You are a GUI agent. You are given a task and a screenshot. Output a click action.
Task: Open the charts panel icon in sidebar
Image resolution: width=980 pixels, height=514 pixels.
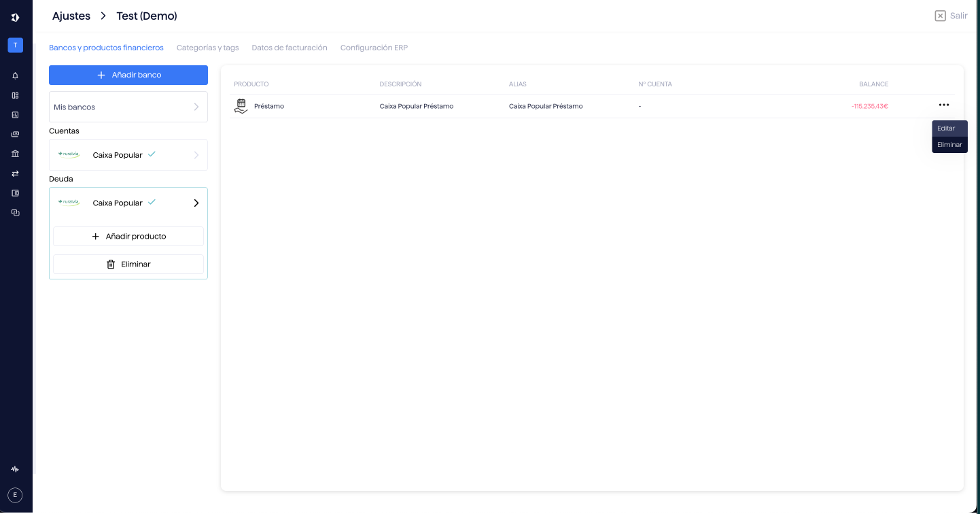coord(15,114)
